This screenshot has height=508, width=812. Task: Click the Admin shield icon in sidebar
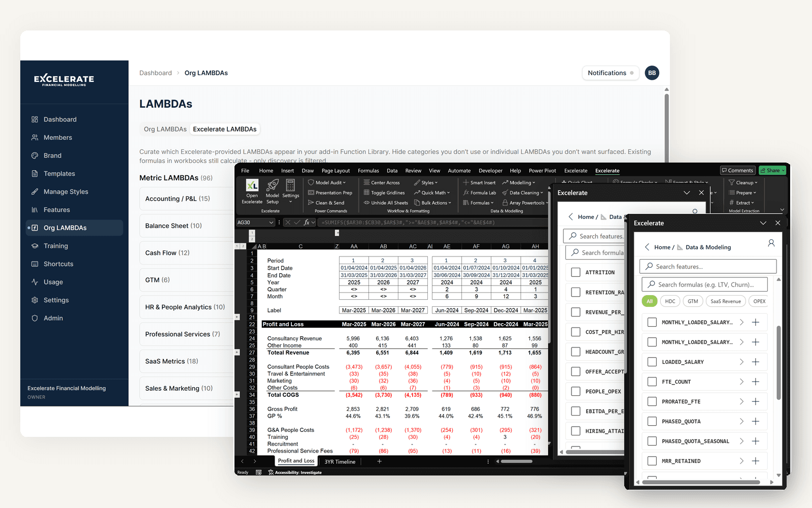(35, 318)
